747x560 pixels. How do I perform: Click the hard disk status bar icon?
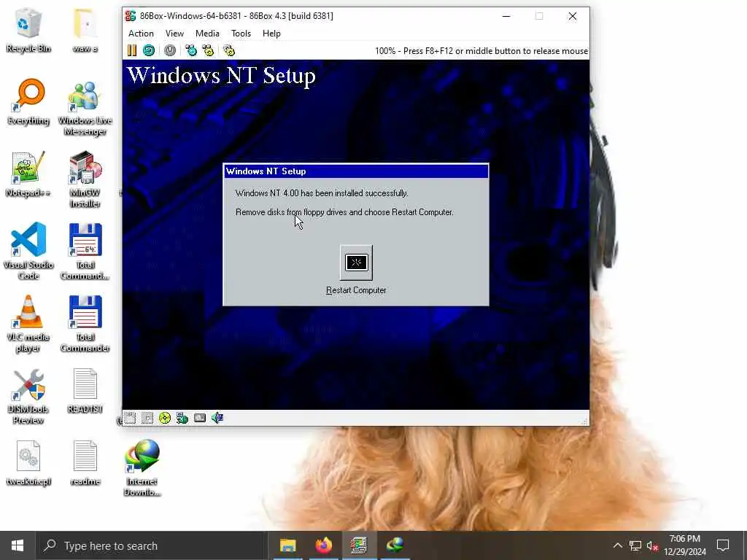click(x=200, y=418)
